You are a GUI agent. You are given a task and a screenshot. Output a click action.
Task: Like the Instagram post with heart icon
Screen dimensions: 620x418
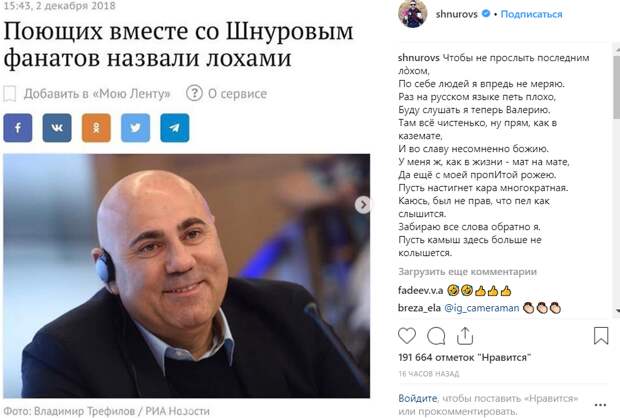point(407,336)
